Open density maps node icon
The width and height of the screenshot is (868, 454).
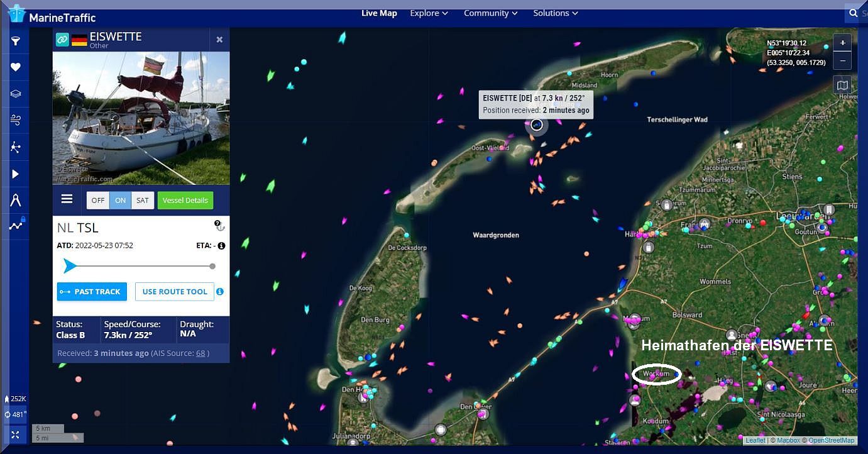16,147
